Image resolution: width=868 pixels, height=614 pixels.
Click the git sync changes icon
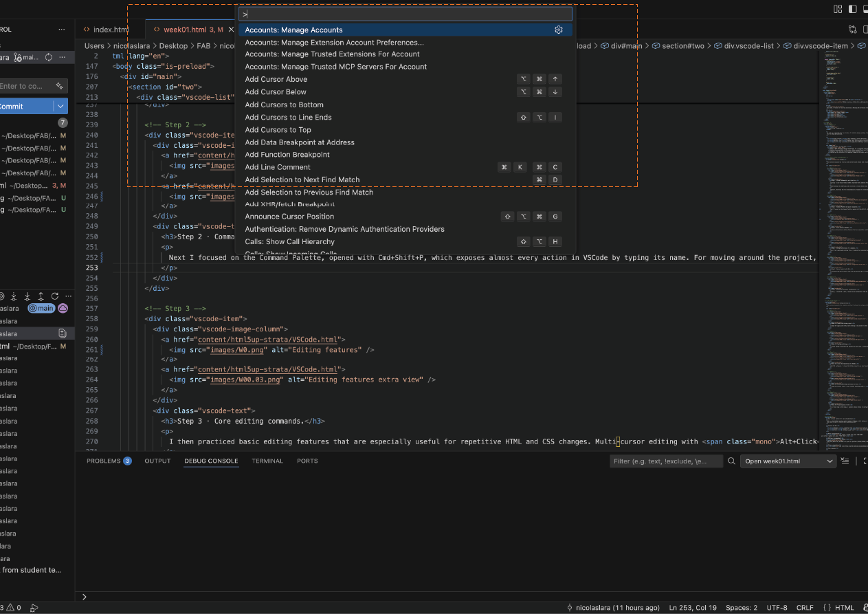[x=49, y=58]
